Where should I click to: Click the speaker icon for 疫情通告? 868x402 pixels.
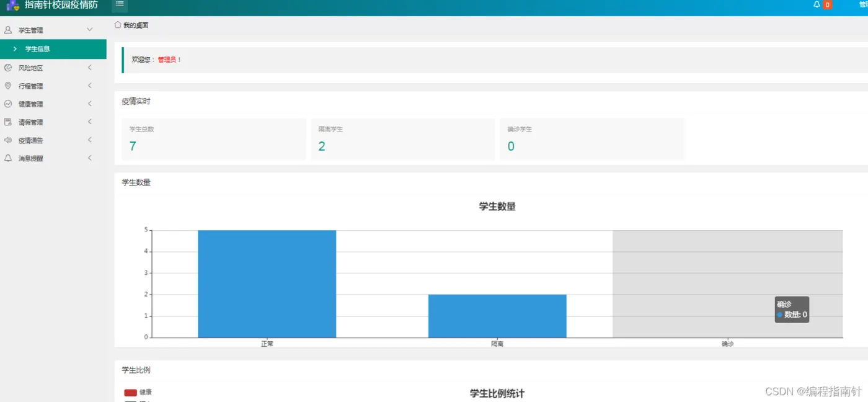[8, 140]
